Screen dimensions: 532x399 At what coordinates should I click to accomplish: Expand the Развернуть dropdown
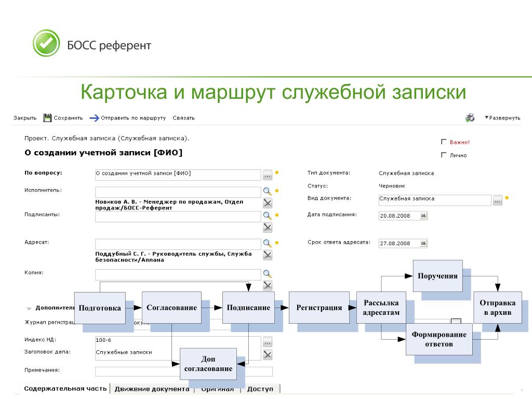tap(502, 118)
